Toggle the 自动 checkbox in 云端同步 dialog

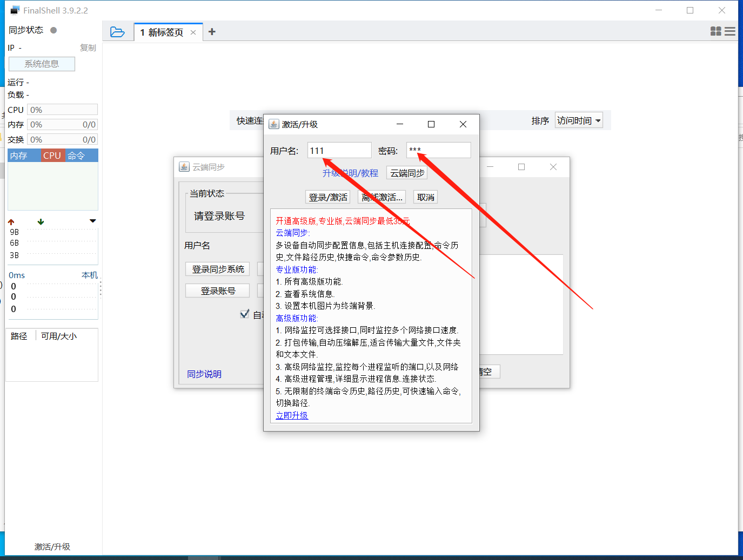click(244, 314)
